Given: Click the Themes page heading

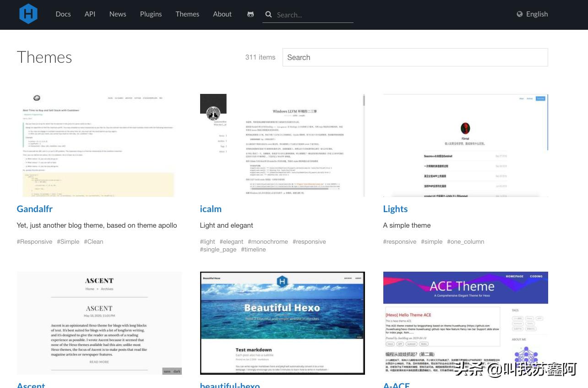Looking at the screenshot, I should coord(44,57).
